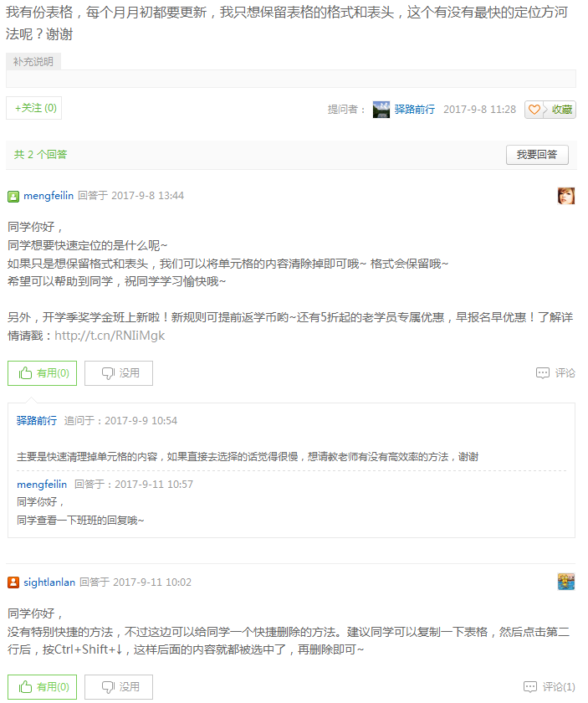Click the 共 2 个回答 heading
This screenshot has width=588, height=703.
[x=40, y=155]
